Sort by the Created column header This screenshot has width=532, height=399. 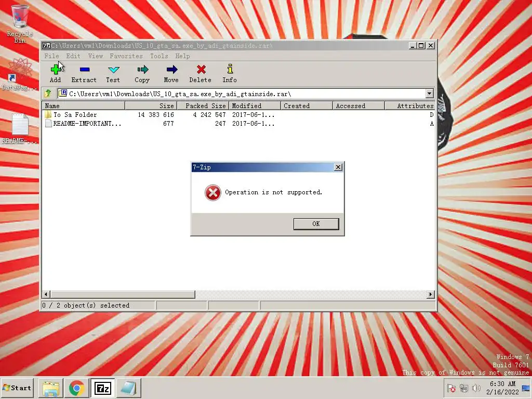[x=307, y=106]
